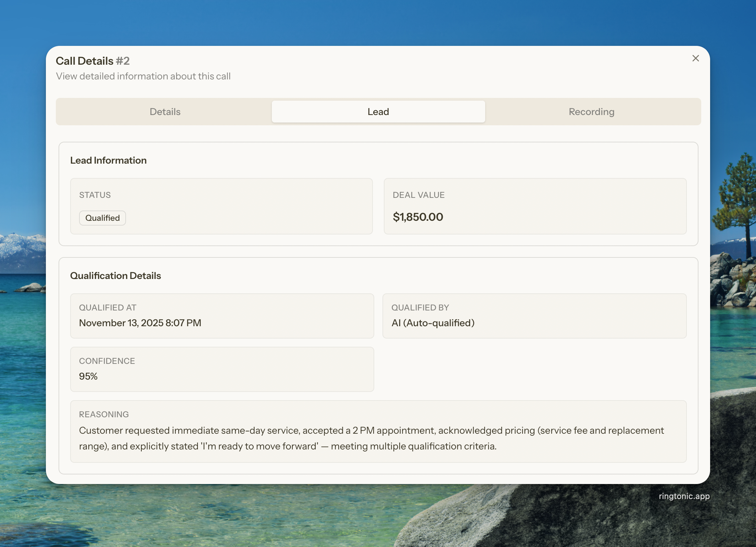The image size is (756, 547).
Task: Click the November 13, 2025 qualified date
Action: [x=140, y=323]
